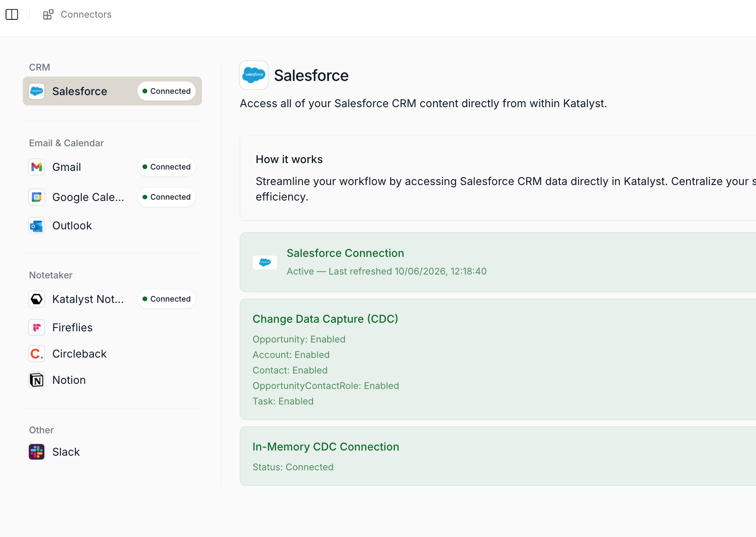
Task: Open the Notion connector
Action: [112, 380]
